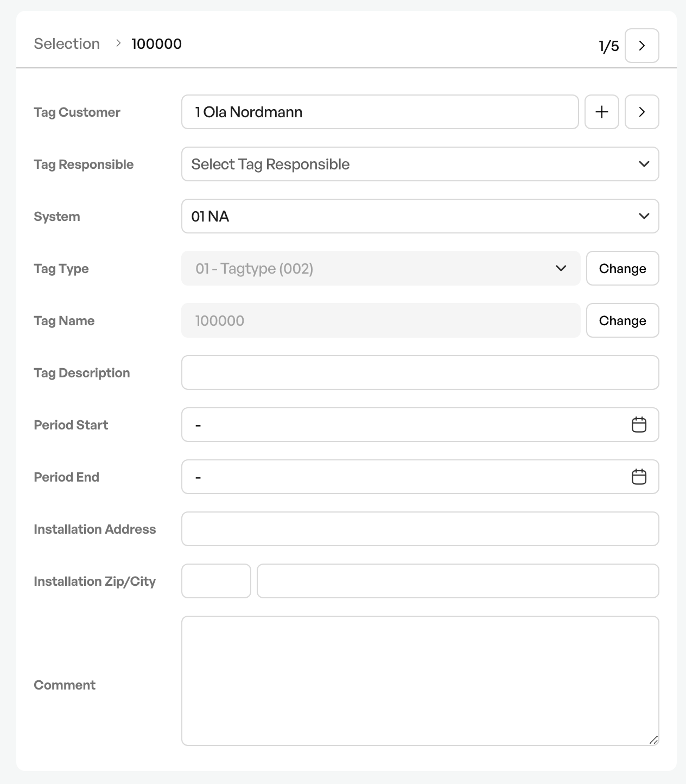
Task: Click the Installation Address label
Action: coord(95,529)
